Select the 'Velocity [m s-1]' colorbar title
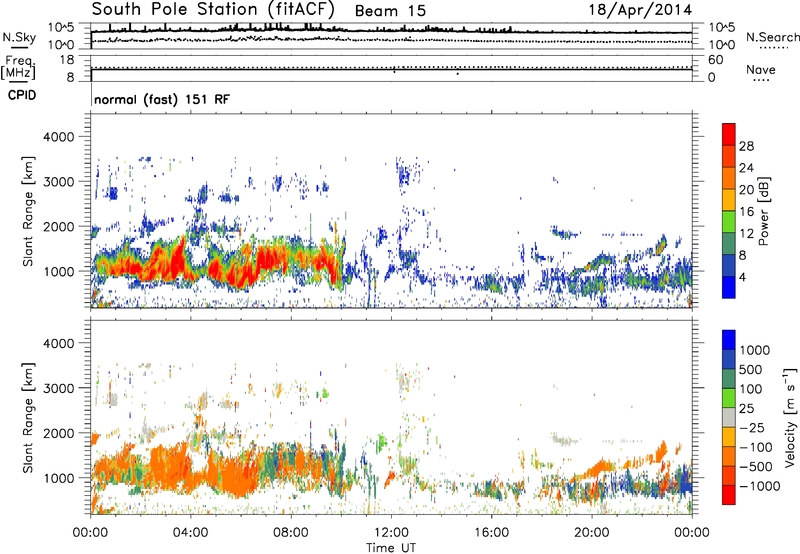This screenshot has width=800, height=554. (x=790, y=417)
